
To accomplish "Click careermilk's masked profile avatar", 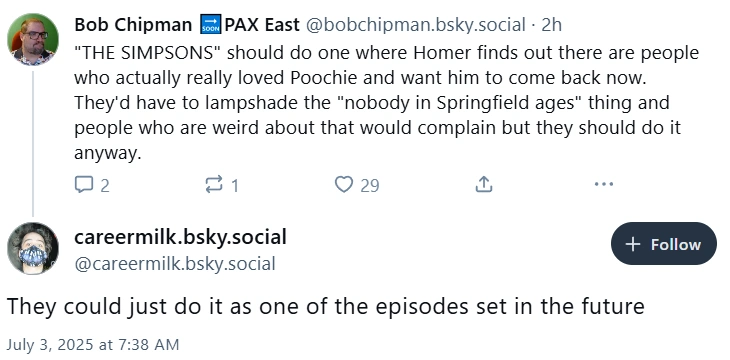I will coord(33,248).
